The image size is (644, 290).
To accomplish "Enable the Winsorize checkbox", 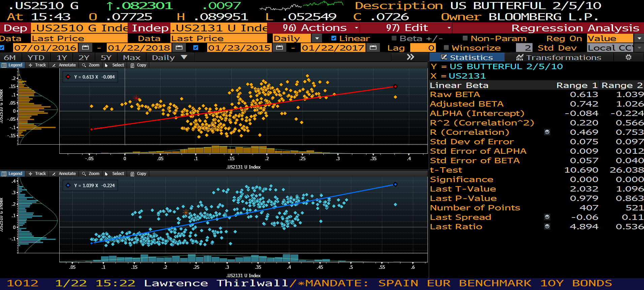I will (446, 48).
